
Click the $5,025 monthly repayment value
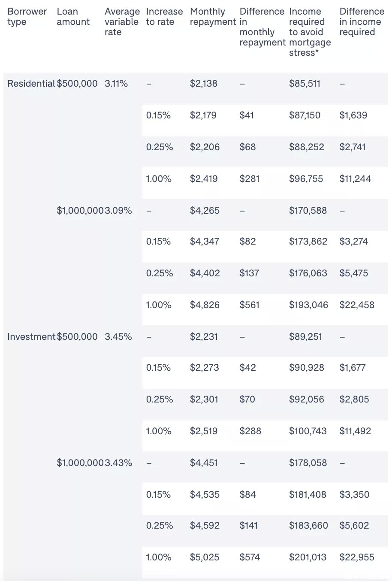205,557
